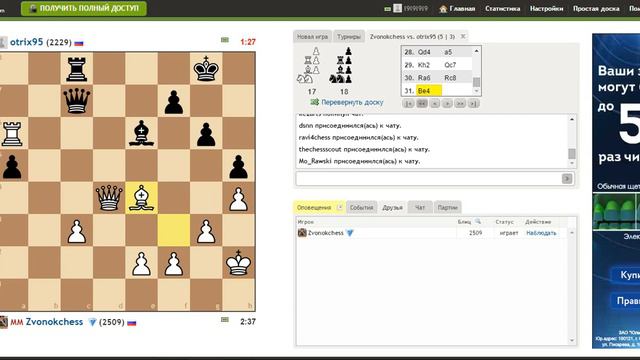Switch to the Партии tab
The height and width of the screenshot is (360, 640).
(x=447, y=207)
